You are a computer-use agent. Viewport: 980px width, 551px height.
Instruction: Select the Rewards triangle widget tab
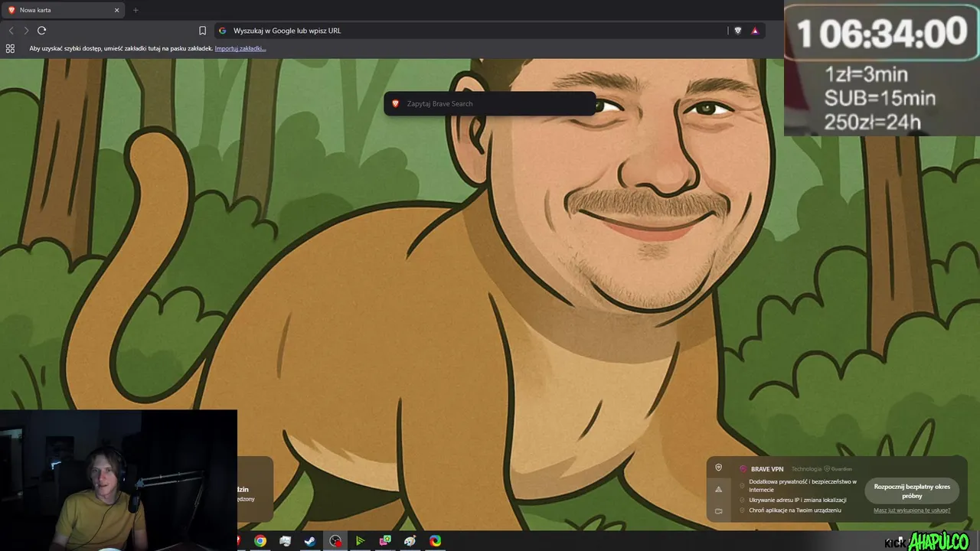(718, 489)
